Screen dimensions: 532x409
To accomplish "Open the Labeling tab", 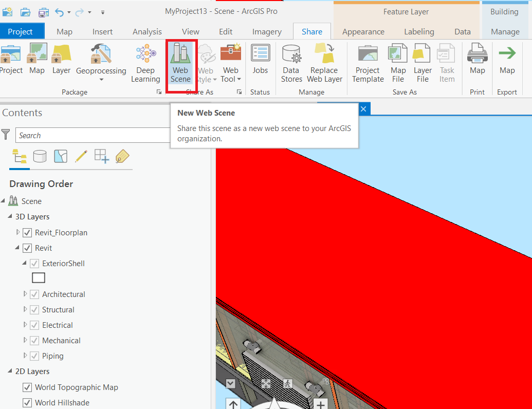I will pyautogui.click(x=419, y=31).
